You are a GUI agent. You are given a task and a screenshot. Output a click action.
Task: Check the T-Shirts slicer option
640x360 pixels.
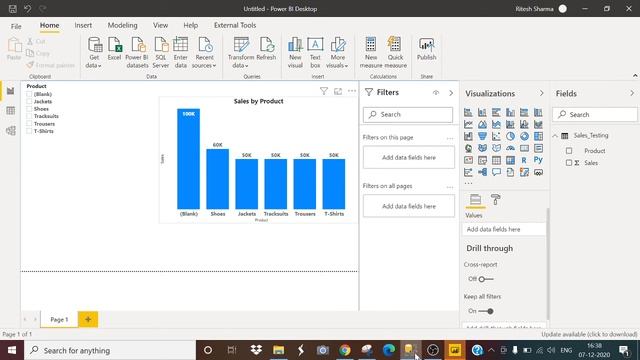point(29,131)
